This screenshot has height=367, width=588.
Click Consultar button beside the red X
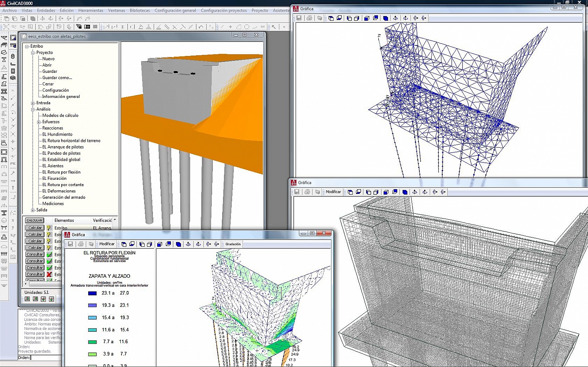pos(35,274)
